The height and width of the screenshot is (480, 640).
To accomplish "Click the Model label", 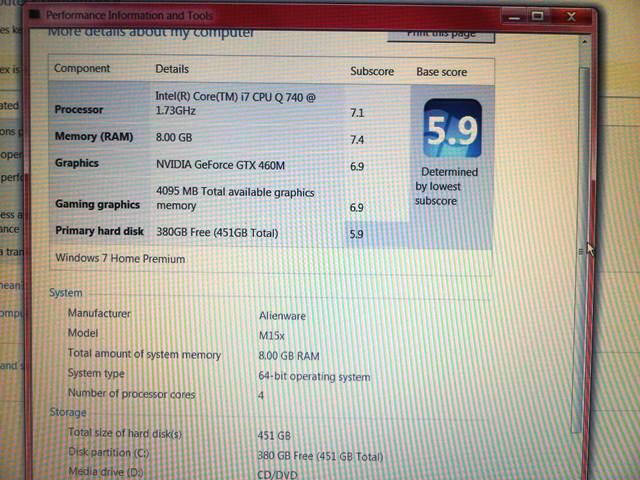I will pyautogui.click(x=83, y=333).
